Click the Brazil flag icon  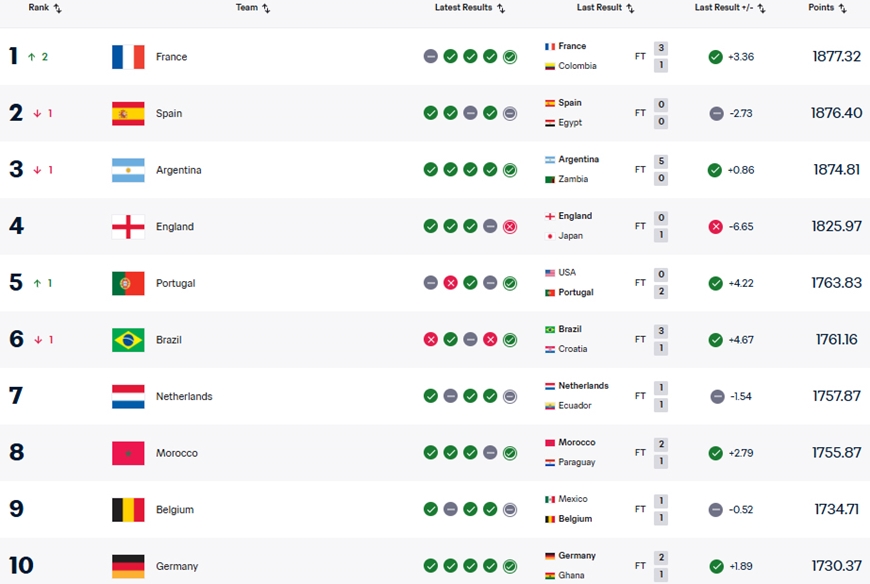[128, 340]
